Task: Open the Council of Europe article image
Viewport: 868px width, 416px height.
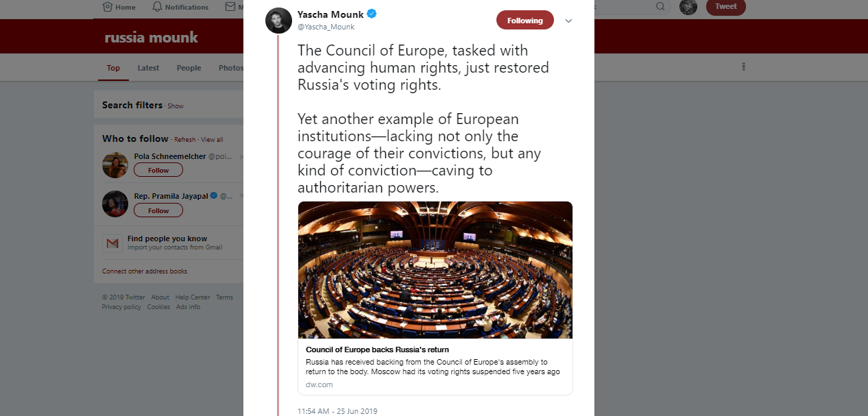Action: pyautogui.click(x=435, y=269)
